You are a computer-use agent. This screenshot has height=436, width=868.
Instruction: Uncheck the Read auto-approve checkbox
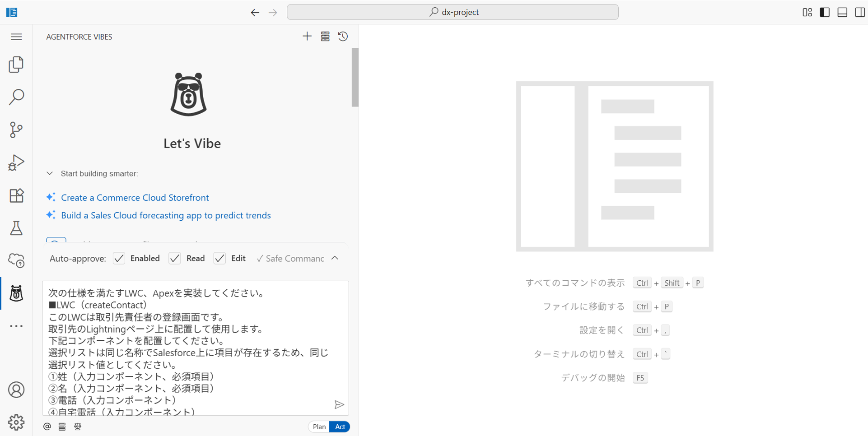click(175, 258)
